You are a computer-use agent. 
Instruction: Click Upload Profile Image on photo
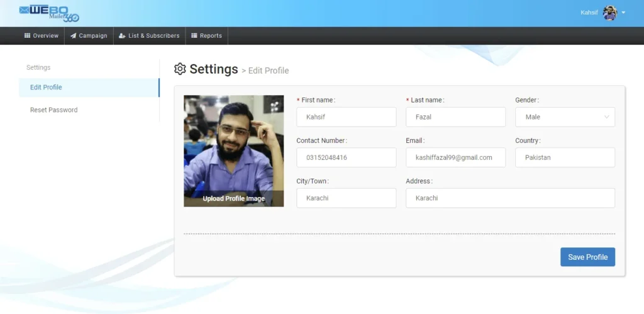[x=233, y=198]
